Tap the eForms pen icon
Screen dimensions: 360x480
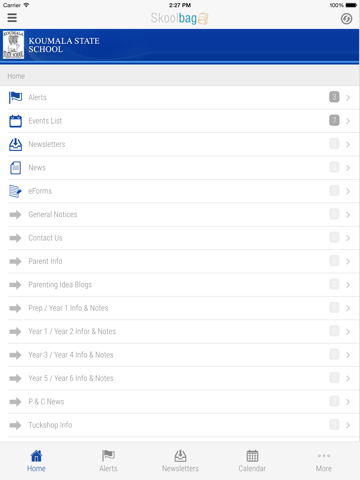point(15,191)
